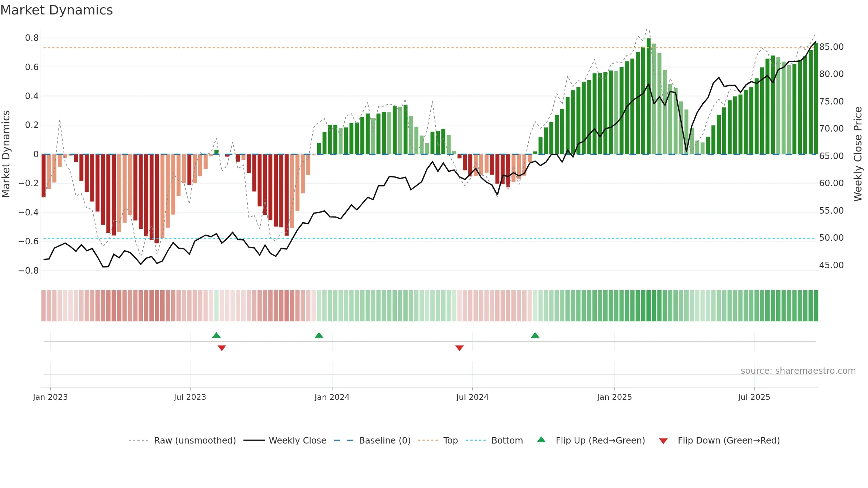Click the right axis price tick 60.00

pos(831,183)
